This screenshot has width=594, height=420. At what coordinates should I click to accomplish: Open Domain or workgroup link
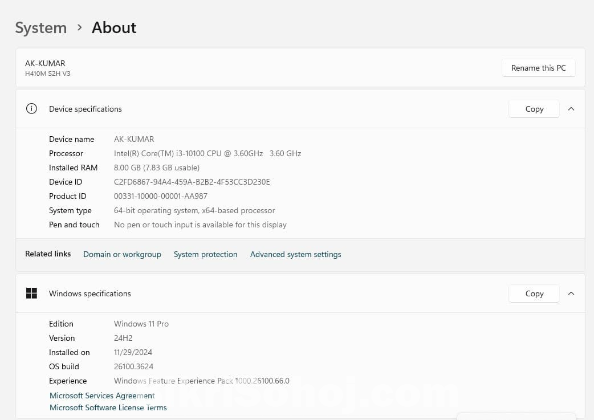[x=122, y=254]
